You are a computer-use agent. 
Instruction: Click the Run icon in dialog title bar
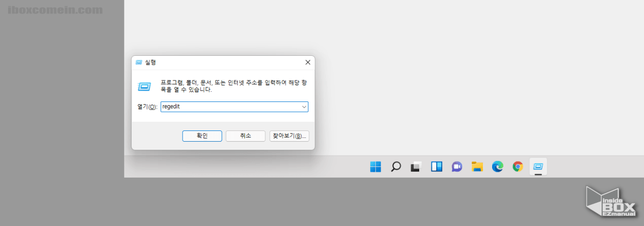[x=139, y=62]
